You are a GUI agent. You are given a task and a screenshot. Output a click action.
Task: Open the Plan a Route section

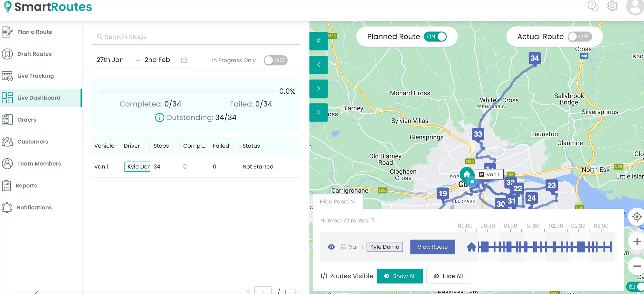(34, 32)
